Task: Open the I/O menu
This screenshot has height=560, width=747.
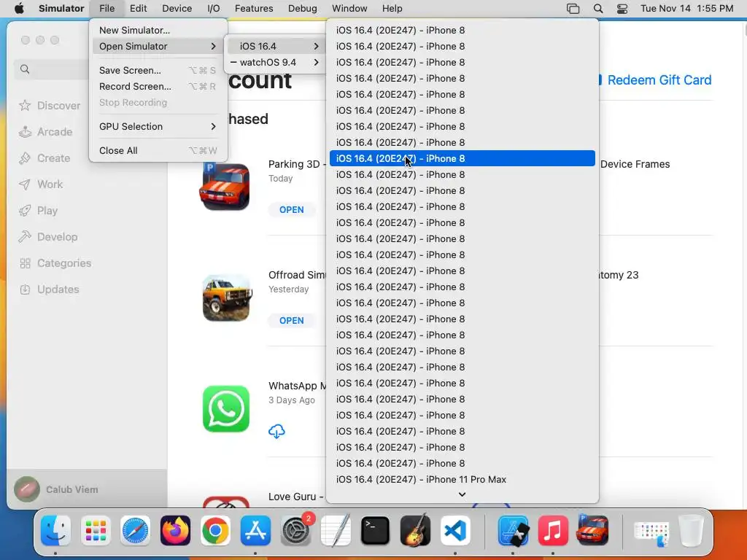Action: pyautogui.click(x=214, y=9)
